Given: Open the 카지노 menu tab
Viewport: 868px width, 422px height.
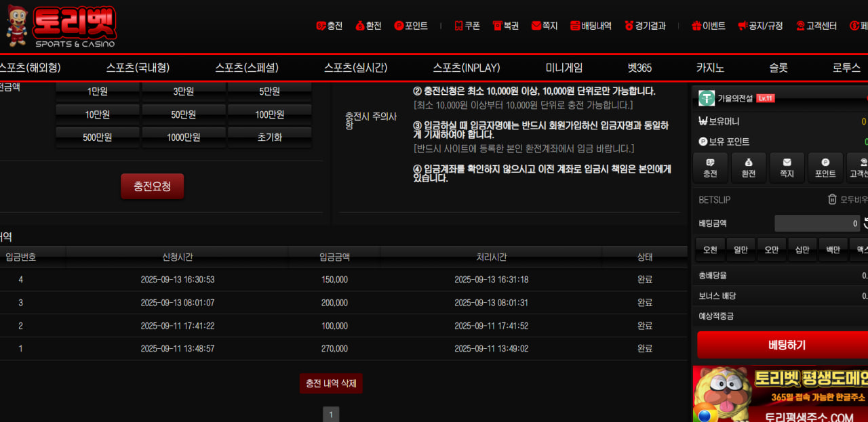Looking at the screenshot, I should point(710,68).
